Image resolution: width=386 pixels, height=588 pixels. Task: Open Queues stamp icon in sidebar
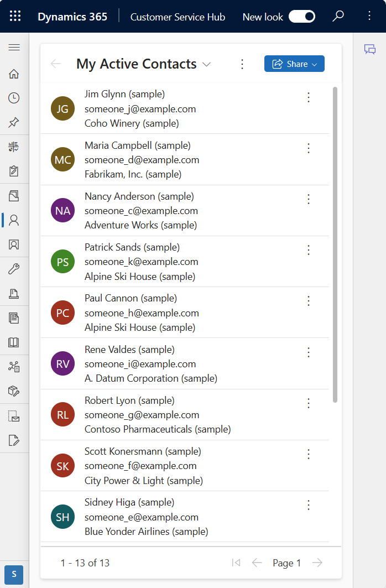point(14,294)
